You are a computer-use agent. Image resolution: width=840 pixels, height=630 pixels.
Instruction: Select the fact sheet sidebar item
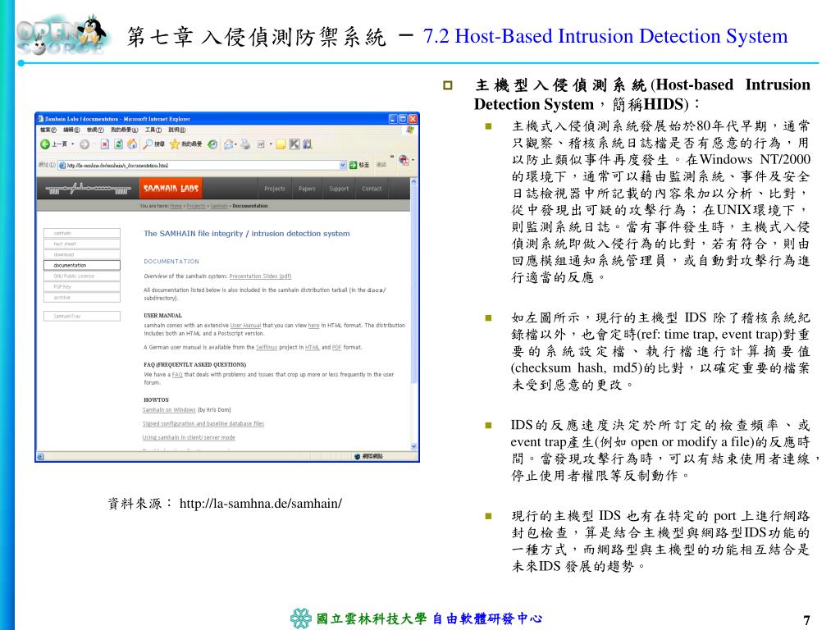[x=82, y=244]
